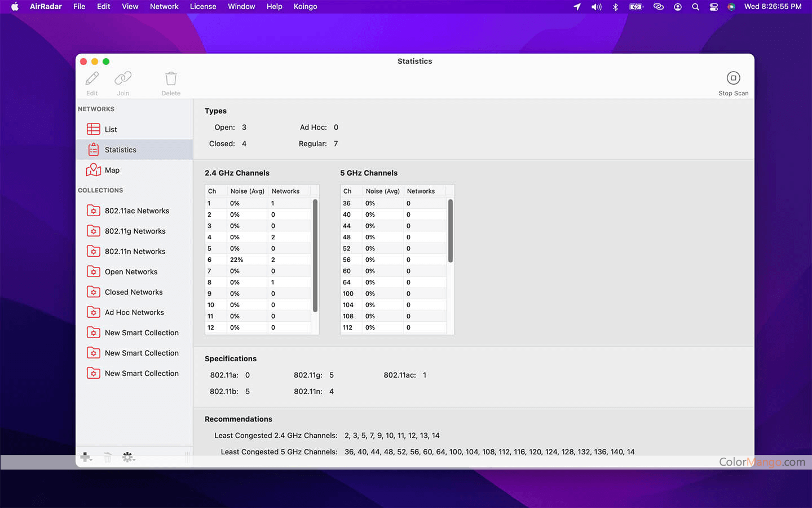Click the 5 GHz channels table scrollbar
The width and height of the screenshot is (812, 508).
(450, 231)
